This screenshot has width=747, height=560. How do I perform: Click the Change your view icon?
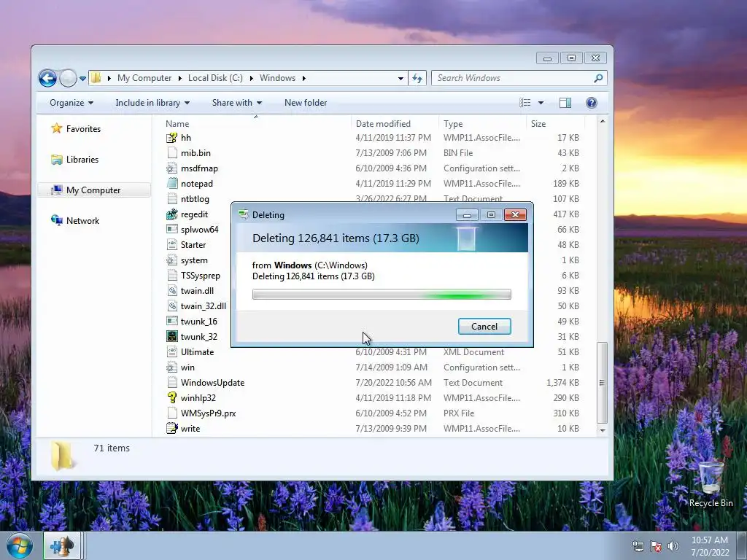click(525, 103)
